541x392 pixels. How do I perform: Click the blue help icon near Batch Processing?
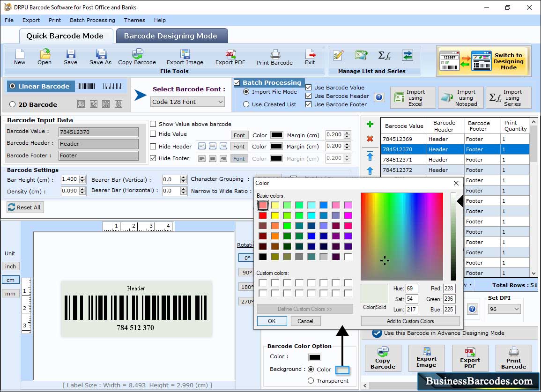coord(379,97)
